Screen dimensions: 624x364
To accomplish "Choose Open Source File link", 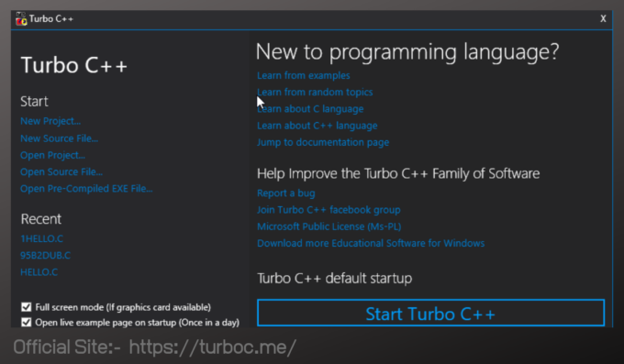I will tap(61, 171).
